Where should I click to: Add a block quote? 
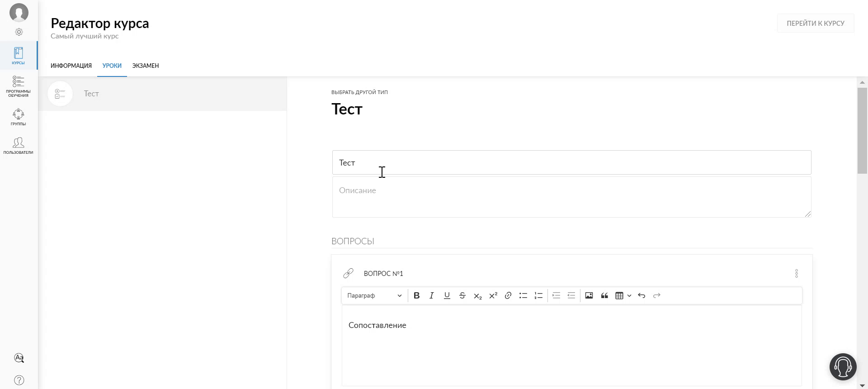pyautogui.click(x=604, y=295)
